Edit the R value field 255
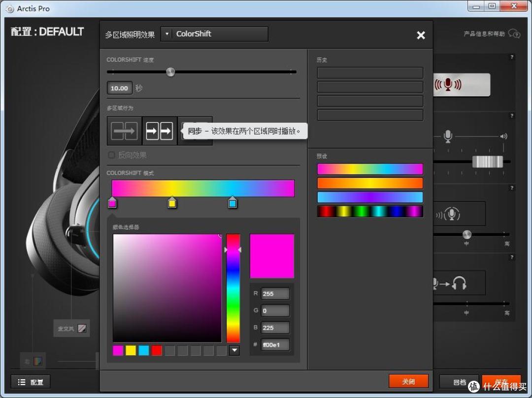This screenshot has height=398, width=532. click(x=275, y=294)
